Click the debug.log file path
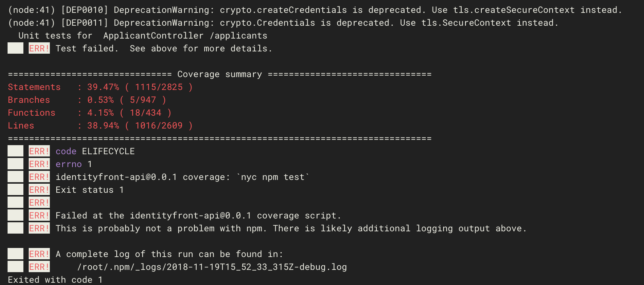The width and height of the screenshot is (644, 285). [x=212, y=267]
